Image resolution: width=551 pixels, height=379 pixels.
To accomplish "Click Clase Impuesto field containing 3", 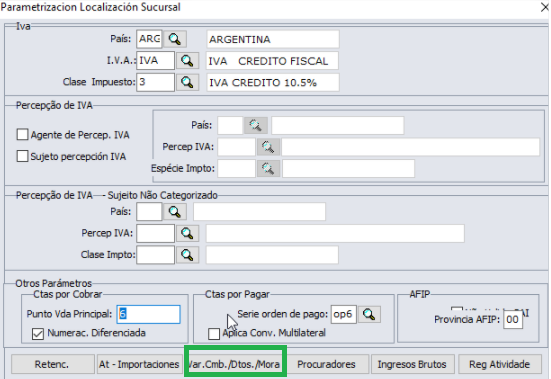I will (155, 82).
